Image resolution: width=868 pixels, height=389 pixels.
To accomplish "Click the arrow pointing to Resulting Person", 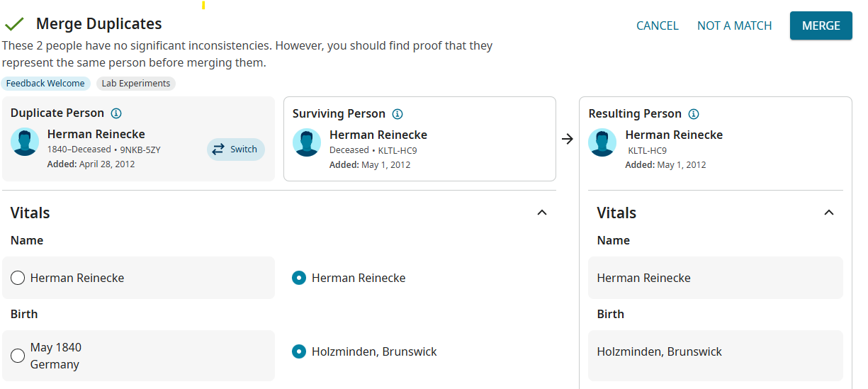I will pos(567,139).
